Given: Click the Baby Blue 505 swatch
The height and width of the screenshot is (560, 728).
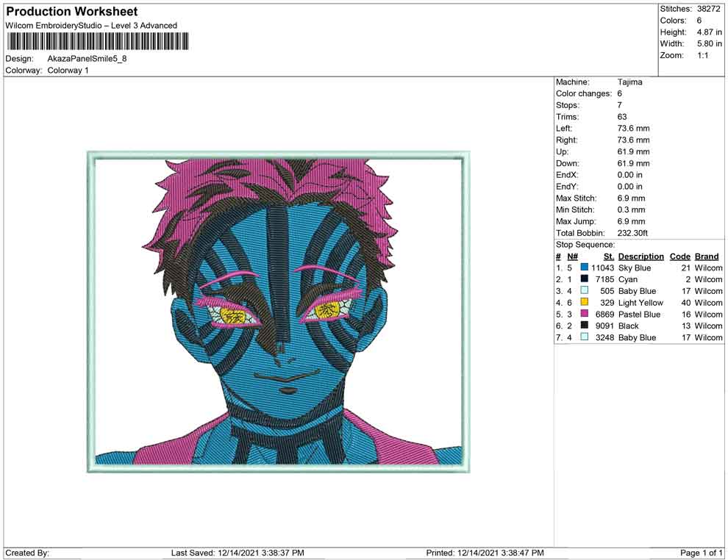Looking at the screenshot, I should (x=584, y=290).
